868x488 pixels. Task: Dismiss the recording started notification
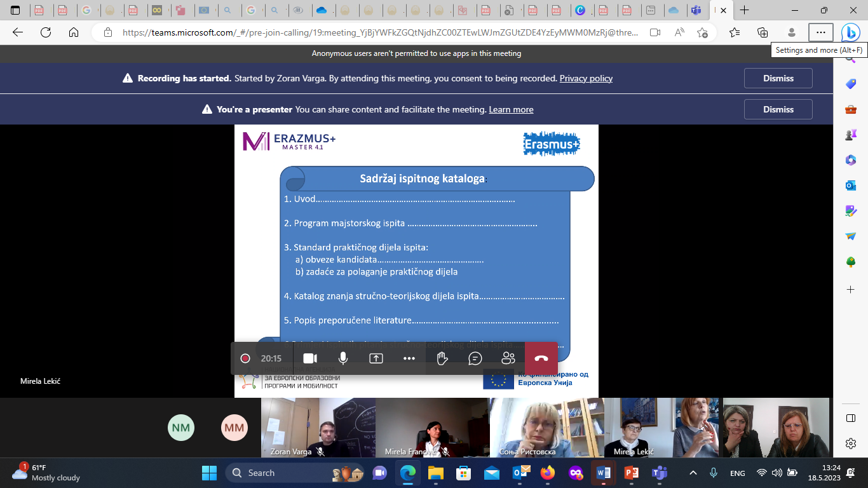pos(778,78)
